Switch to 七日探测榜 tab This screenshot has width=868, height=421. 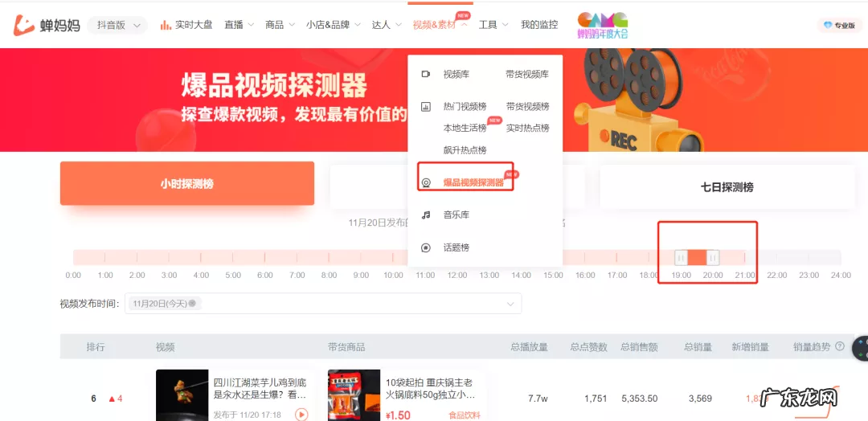tap(727, 187)
